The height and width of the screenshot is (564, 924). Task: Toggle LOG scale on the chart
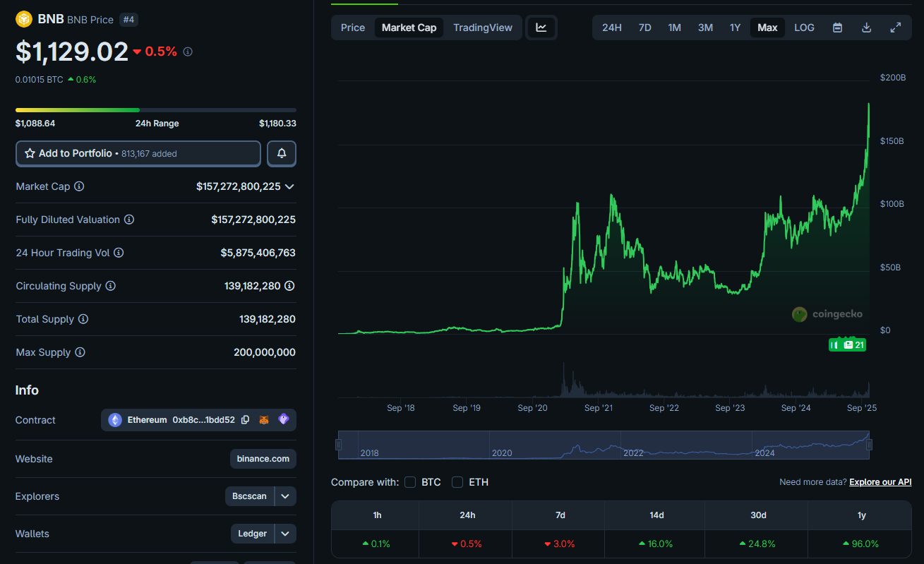click(x=804, y=28)
